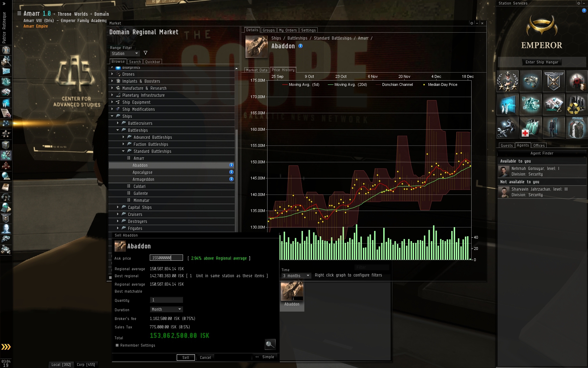
Task: Open the market Settings tab
Action: click(309, 30)
